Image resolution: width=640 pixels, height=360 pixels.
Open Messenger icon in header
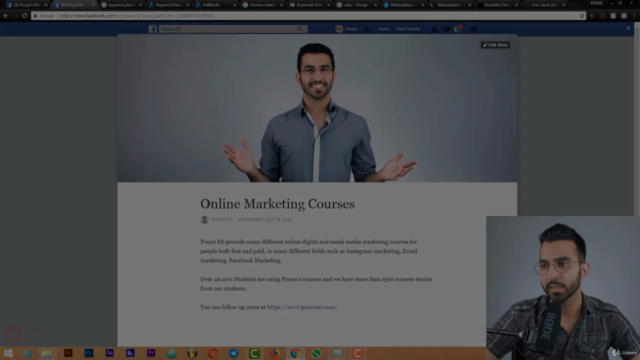[446, 29]
